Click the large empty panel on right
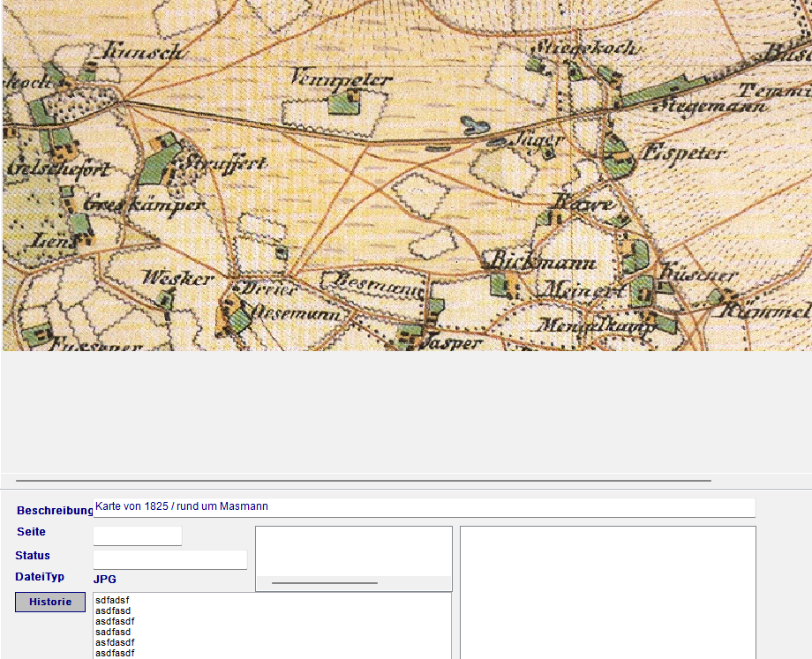 (x=607, y=591)
